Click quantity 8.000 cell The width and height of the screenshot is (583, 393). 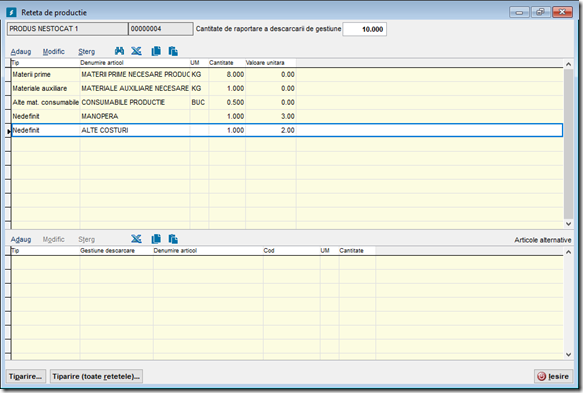pyautogui.click(x=227, y=74)
